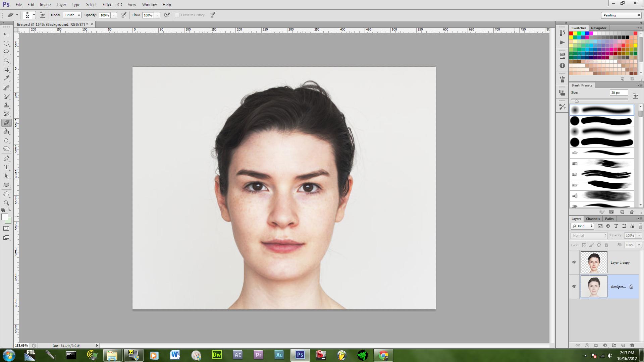Open the Filter menu

[x=107, y=5]
